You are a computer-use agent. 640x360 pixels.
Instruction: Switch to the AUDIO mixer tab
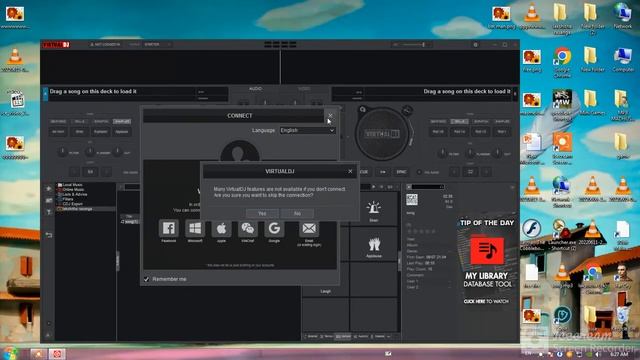(x=256, y=89)
